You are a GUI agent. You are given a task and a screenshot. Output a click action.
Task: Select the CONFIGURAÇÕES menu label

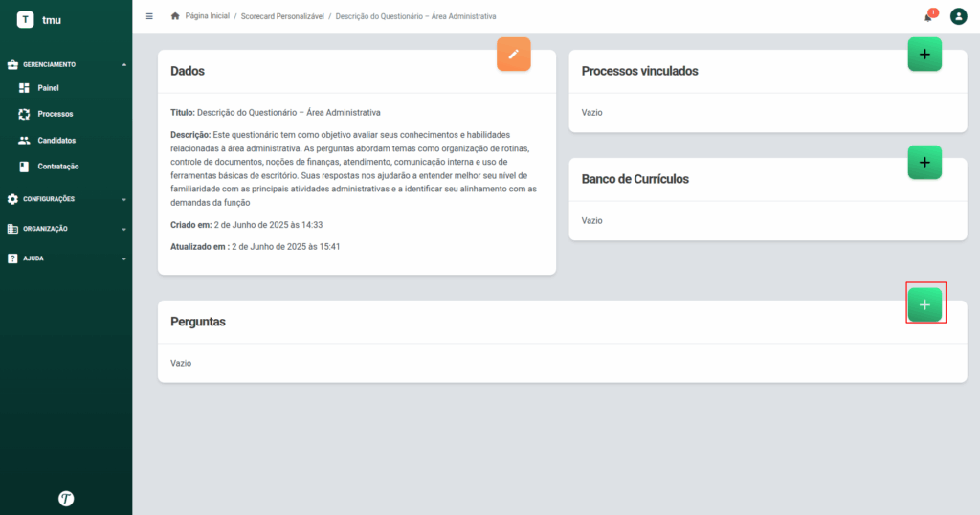(49, 199)
